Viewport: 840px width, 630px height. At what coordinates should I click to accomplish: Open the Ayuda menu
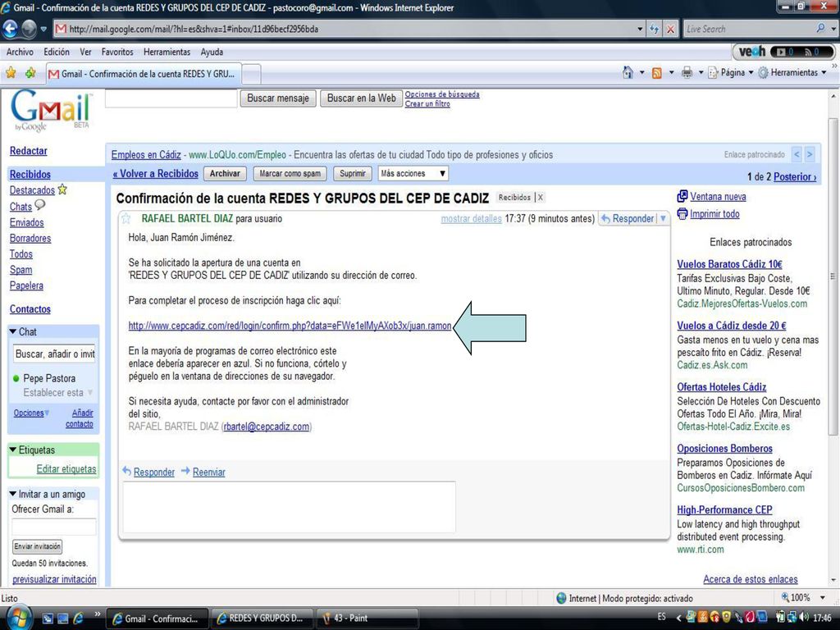coord(212,52)
